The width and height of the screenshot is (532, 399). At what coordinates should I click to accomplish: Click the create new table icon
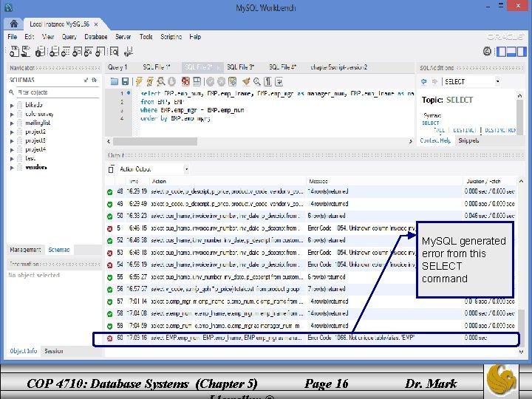point(65,51)
